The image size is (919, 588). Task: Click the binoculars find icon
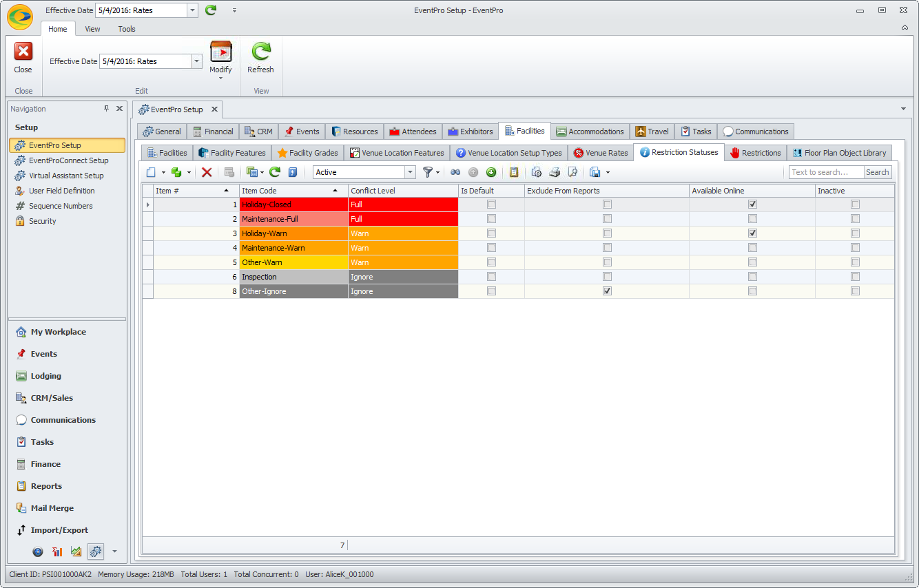click(x=455, y=172)
